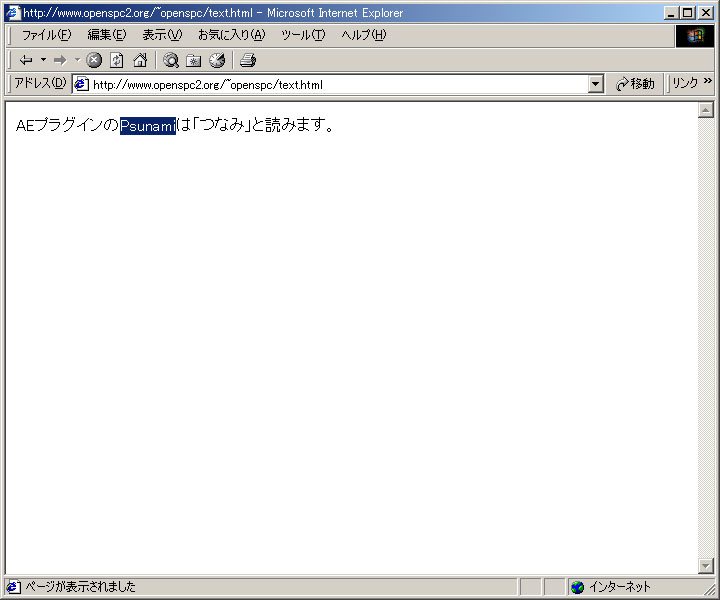
Task: Click the Forward arrow toolbar button
Action: pyautogui.click(x=60, y=60)
